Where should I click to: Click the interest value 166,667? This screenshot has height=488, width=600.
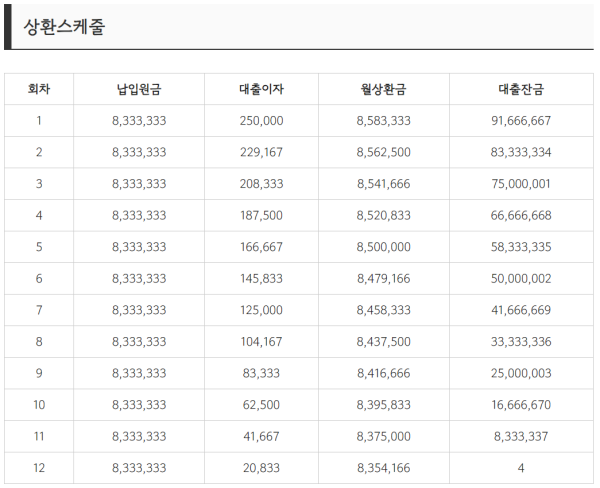pos(261,246)
